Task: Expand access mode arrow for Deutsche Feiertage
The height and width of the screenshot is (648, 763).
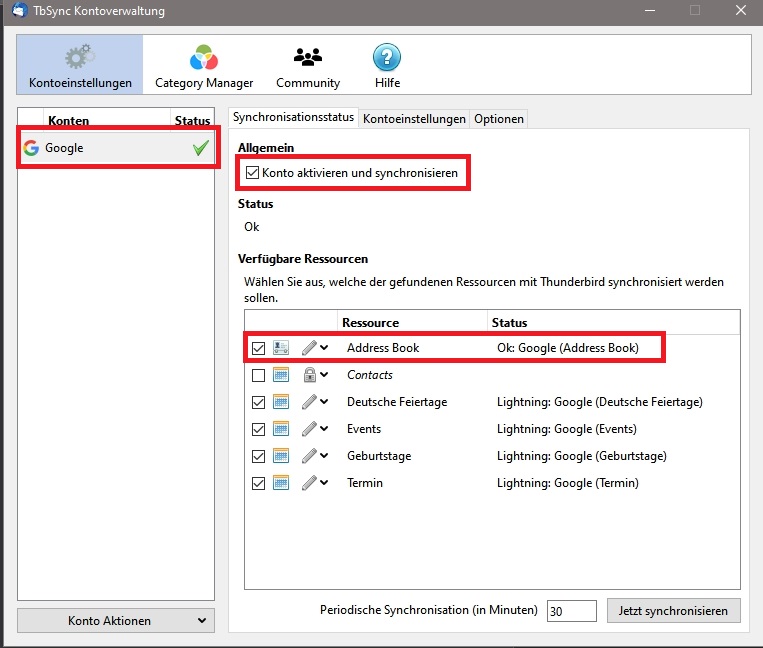Action: pyautogui.click(x=324, y=401)
